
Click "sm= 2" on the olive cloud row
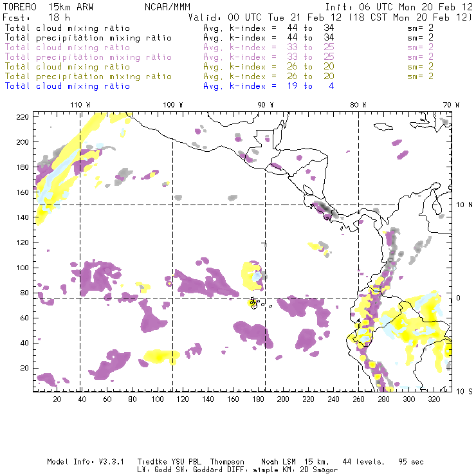(x=420, y=67)
